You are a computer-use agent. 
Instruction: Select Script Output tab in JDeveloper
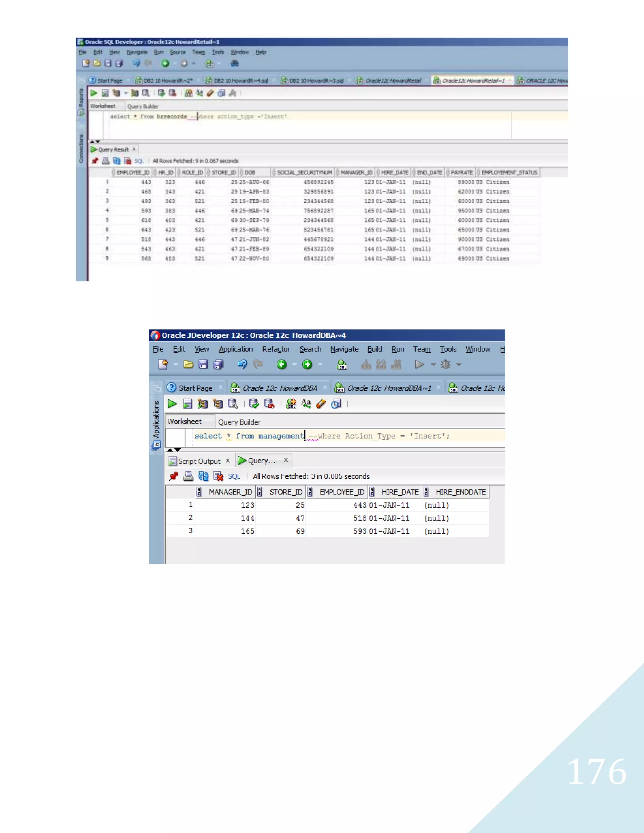pyautogui.click(x=199, y=461)
